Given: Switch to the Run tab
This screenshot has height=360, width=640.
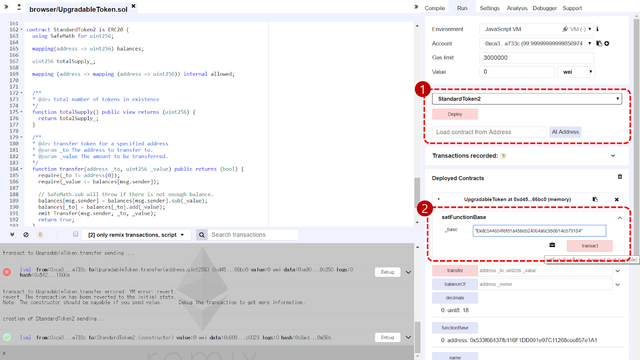Looking at the screenshot, I should coord(462,8).
